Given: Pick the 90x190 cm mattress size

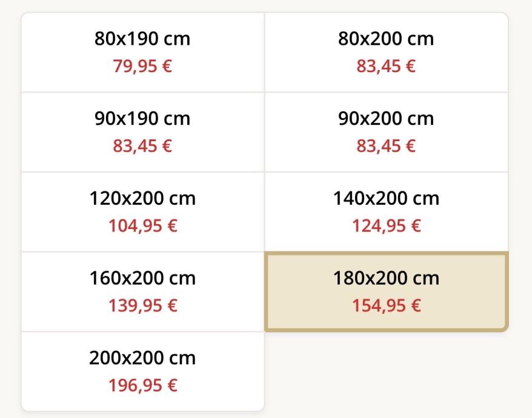Looking at the screenshot, I should pos(142,132).
